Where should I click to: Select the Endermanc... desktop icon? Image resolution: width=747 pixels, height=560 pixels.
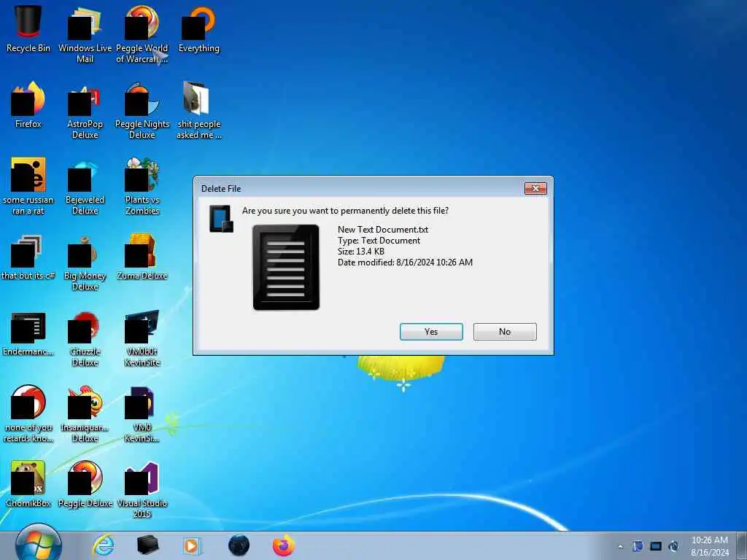pyautogui.click(x=28, y=332)
